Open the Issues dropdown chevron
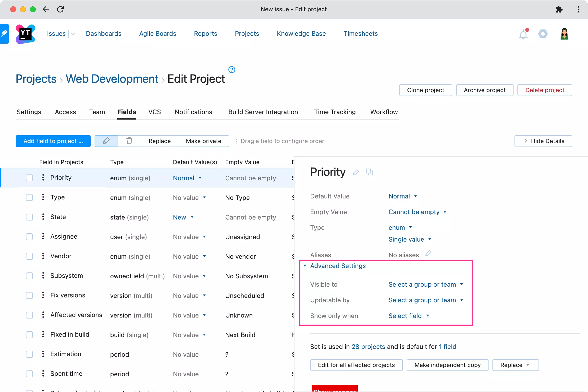Image resolution: width=588 pixels, height=392 pixels. coord(73,34)
